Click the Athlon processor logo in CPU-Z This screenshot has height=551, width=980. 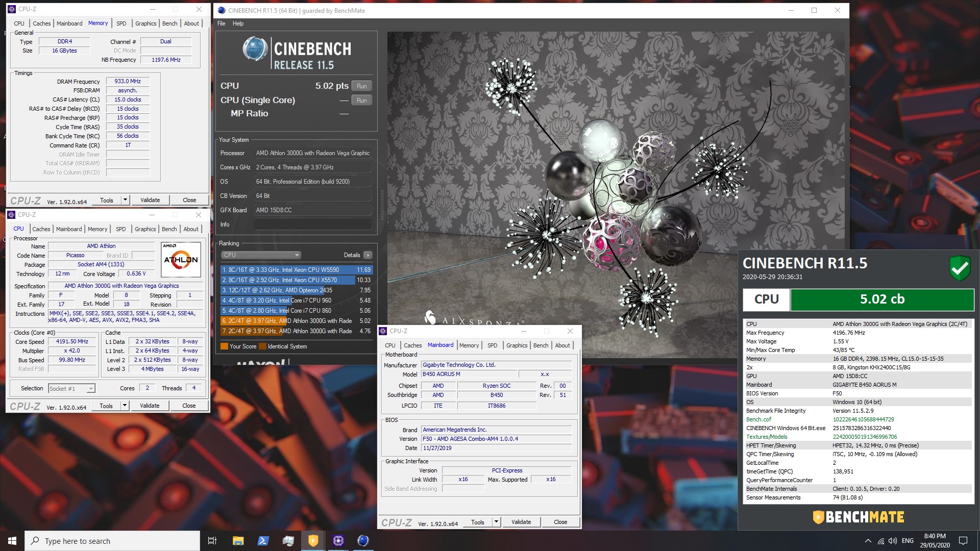pyautogui.click(x=181, y=259)
